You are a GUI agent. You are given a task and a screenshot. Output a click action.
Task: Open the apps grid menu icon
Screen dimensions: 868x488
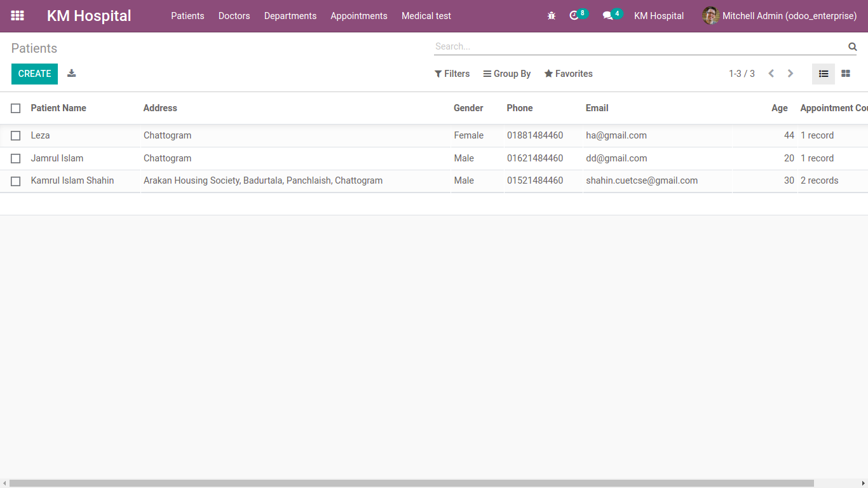tap(18, 16)
